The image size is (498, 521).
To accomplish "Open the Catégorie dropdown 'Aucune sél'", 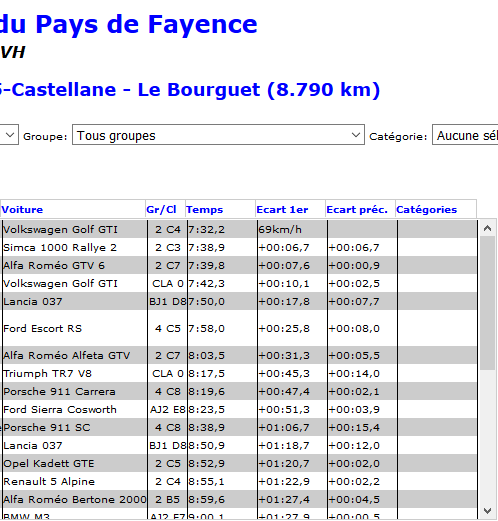I will [465, 135].
